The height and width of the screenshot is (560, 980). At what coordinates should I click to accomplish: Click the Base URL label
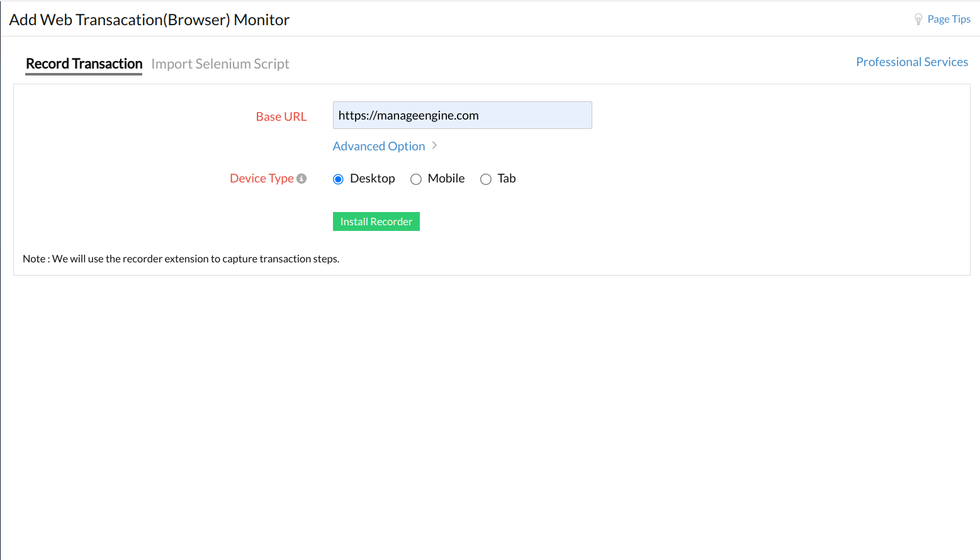click(281, 116)
